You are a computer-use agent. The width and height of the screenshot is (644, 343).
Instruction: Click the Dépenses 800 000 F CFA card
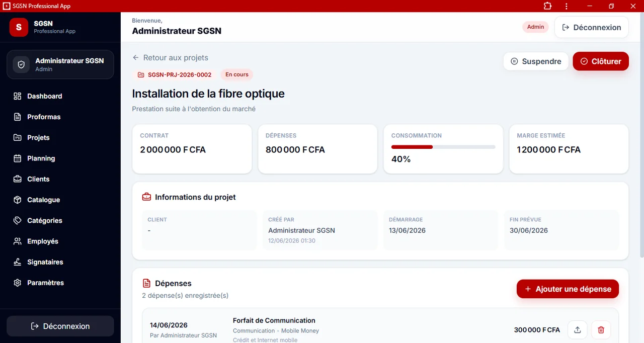pos(317,149)
